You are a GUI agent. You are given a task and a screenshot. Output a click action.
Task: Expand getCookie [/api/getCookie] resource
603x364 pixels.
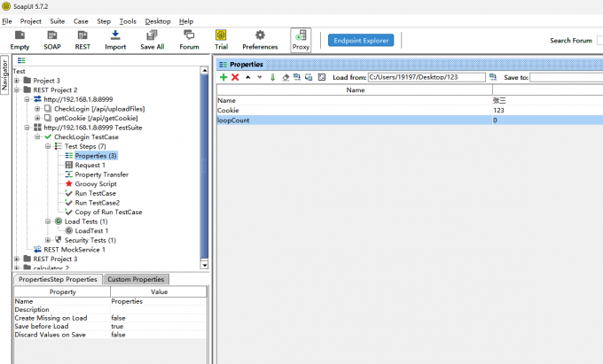[37, 119]
